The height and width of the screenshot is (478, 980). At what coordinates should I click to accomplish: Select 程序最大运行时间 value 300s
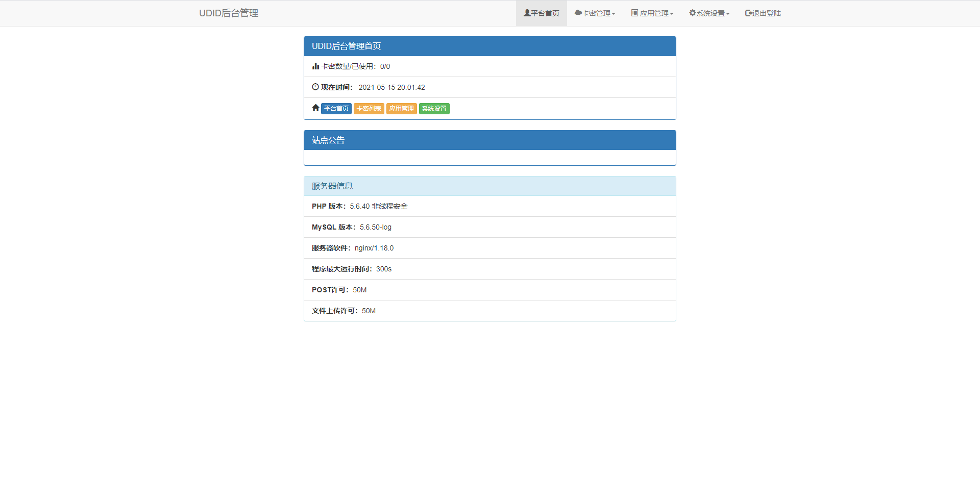click(x=384, y=269)
